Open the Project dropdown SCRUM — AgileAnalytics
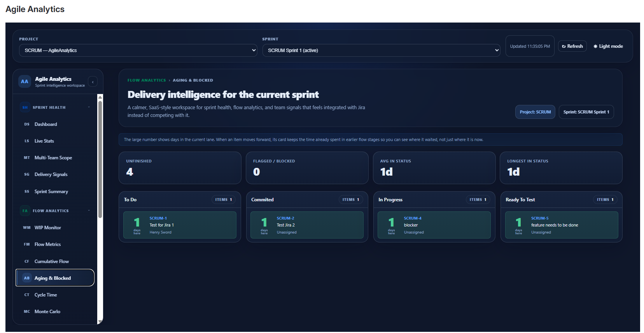The width and height of the screenshot is (644, 333). 138,51
